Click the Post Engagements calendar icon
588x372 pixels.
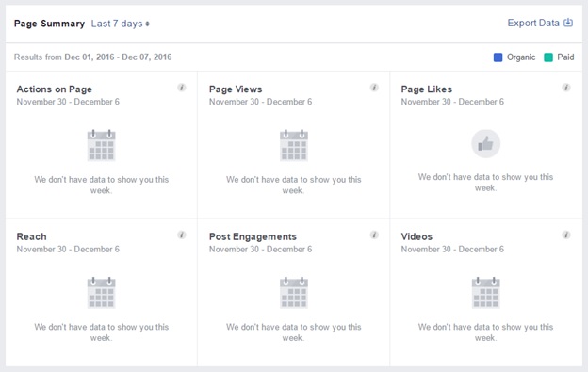(x=294, y=293)
